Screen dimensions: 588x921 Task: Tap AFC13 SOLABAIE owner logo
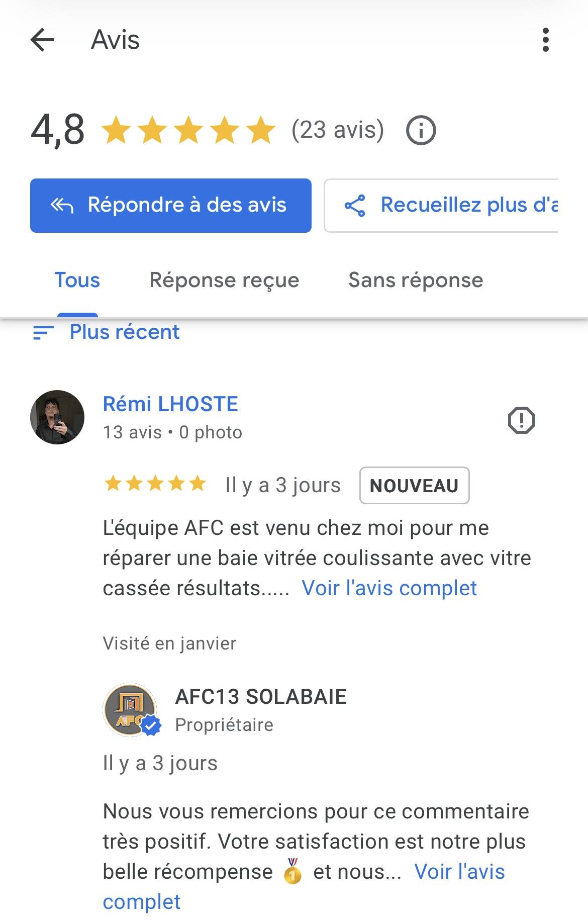pos(130,710)
